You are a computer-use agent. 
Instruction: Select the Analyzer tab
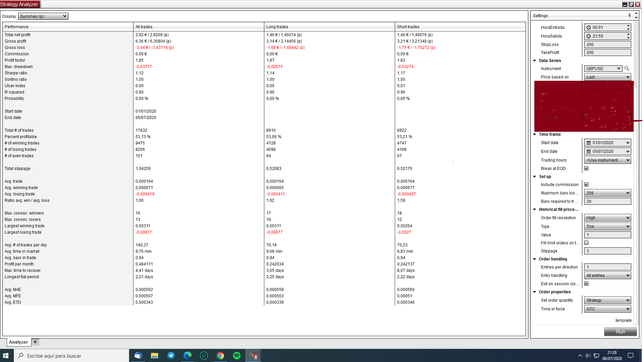(18, 342)
